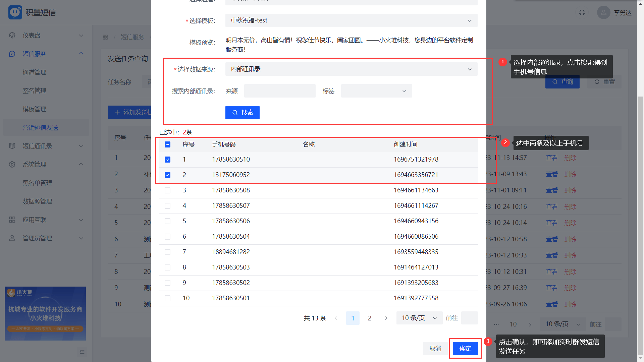Viewport: 644px width, 362px height.
Task: Click the 应用互联 grid icon
Action: [12, 220]
